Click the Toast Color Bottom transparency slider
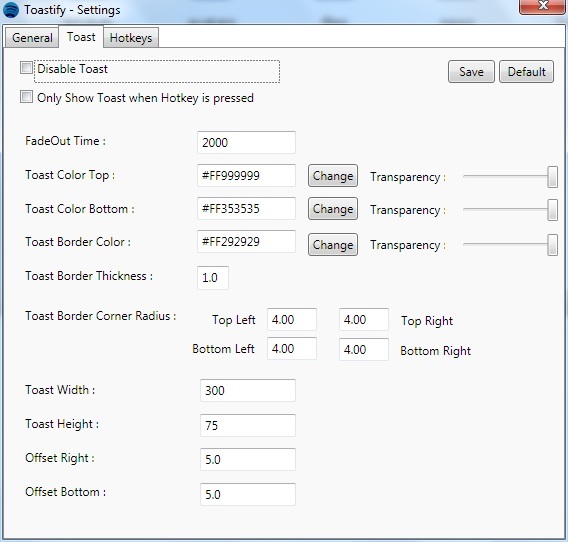This screenshot has width=568, height=542. [x=510, y=209]
